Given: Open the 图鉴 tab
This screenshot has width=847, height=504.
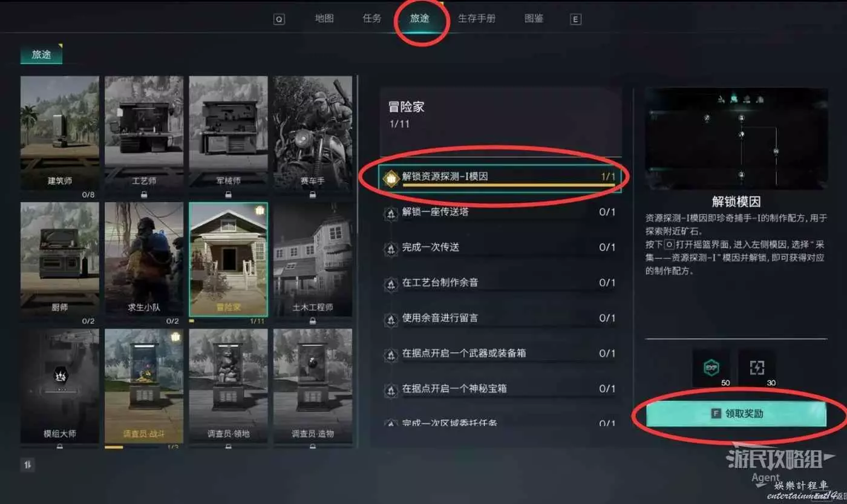Looking at the screenshot, I should [x=534, y=18].
